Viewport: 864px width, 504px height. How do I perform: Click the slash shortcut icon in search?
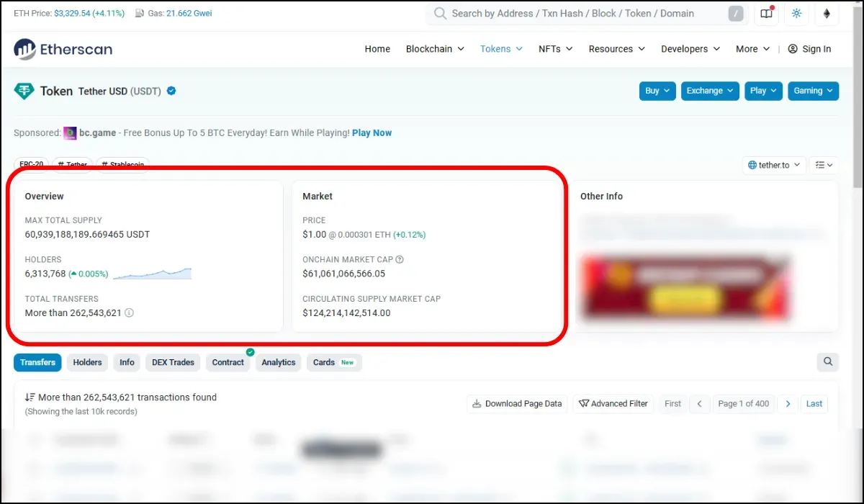click(x=735, y=14)
